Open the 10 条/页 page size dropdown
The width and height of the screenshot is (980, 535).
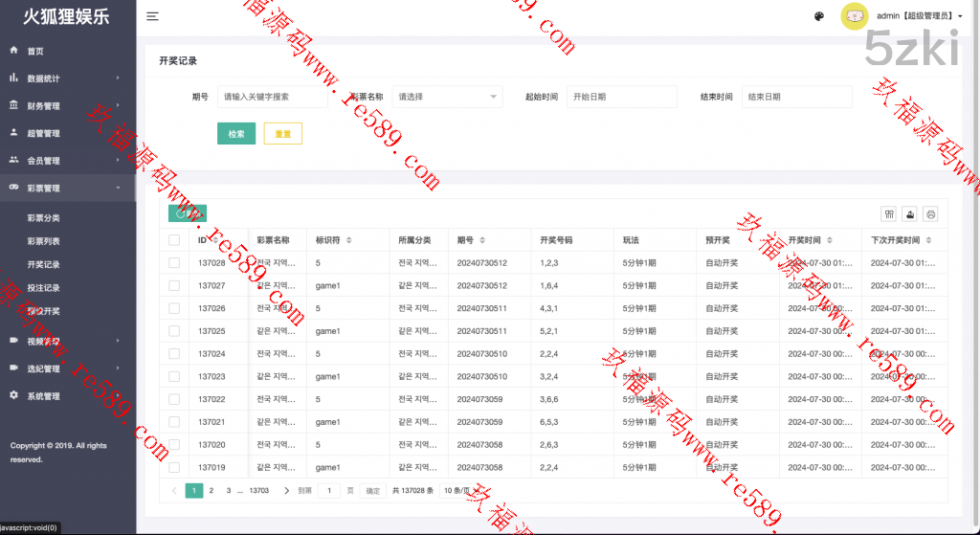(459, 491)
